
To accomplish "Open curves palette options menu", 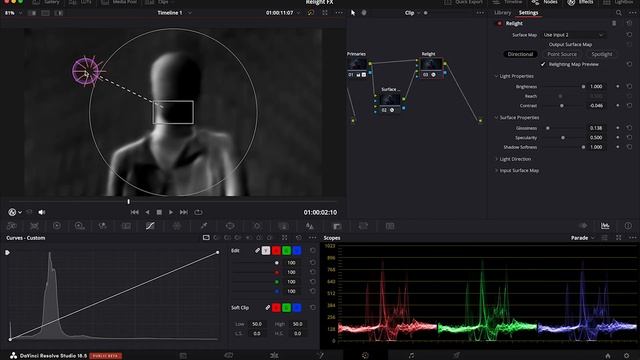I will pyautogui.click(x=313, y=238).
